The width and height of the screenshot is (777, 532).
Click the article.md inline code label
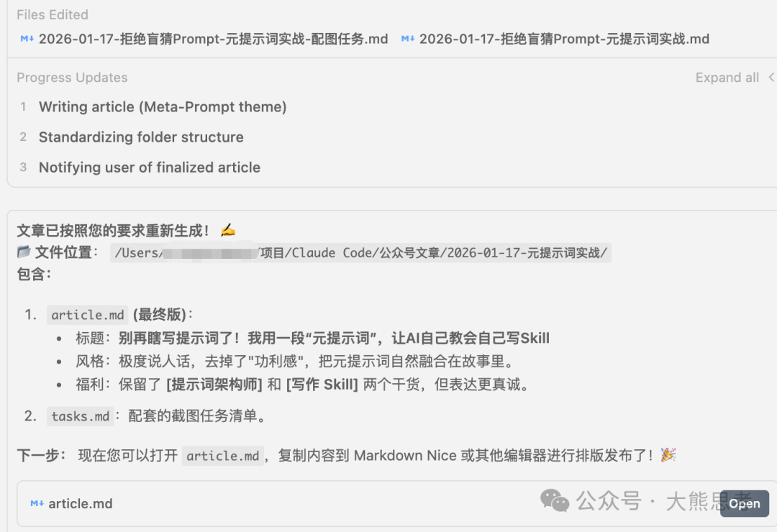click(88, 315)
